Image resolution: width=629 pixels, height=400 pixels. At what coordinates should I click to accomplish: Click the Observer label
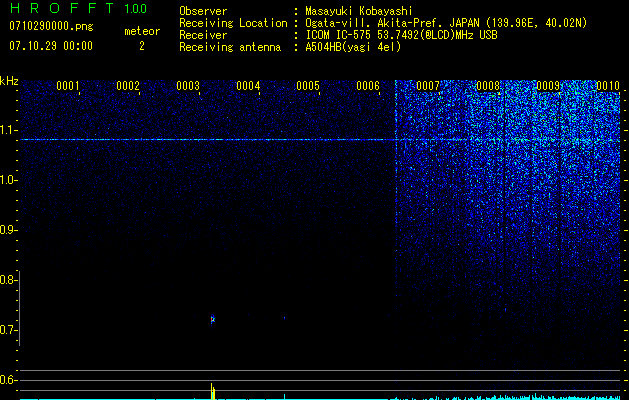(x=203, y=11)
